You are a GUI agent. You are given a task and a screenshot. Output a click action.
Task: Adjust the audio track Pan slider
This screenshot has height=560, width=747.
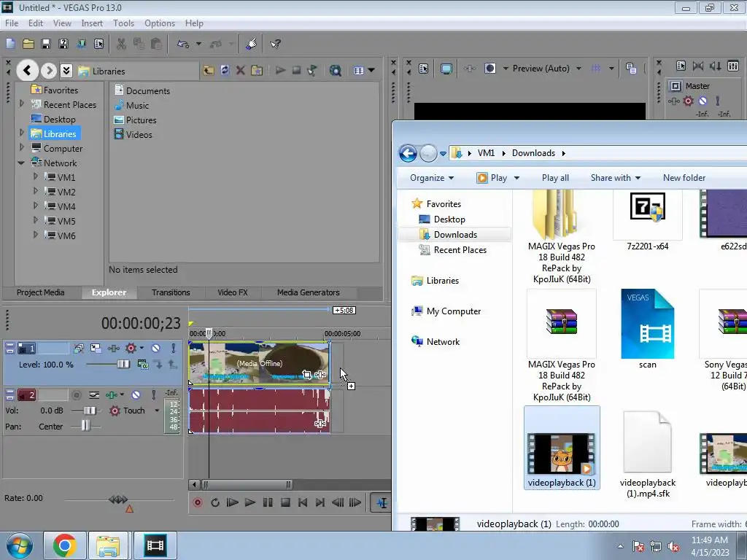pos(85,426)
